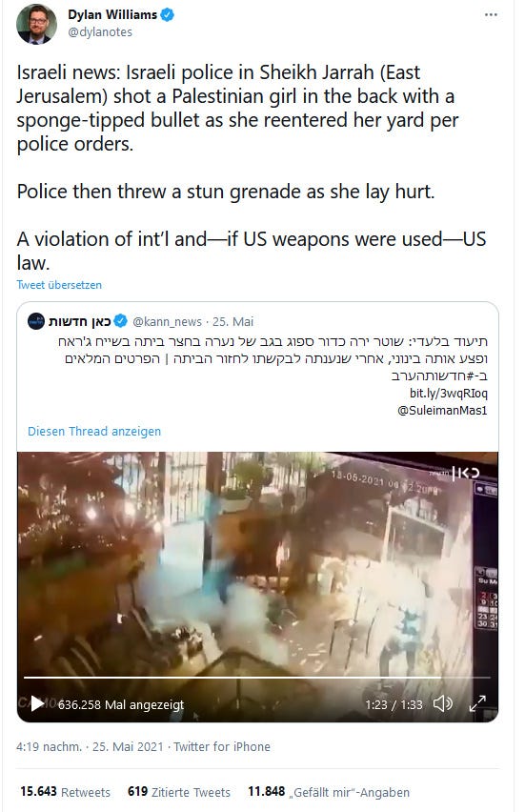Viewport: 525px width, 812px height.
Task: Expand the video to fullscreen
Action: pyautogui.click(x=476, y=703)
